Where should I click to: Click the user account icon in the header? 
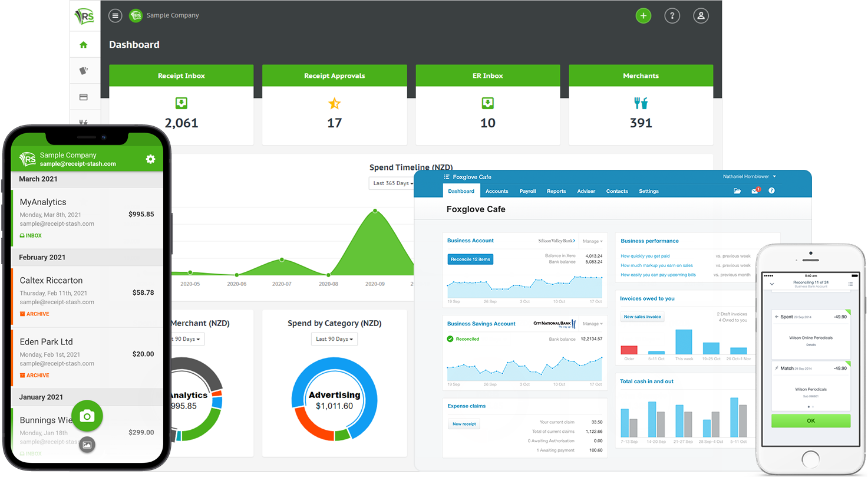tap(701, 15)
